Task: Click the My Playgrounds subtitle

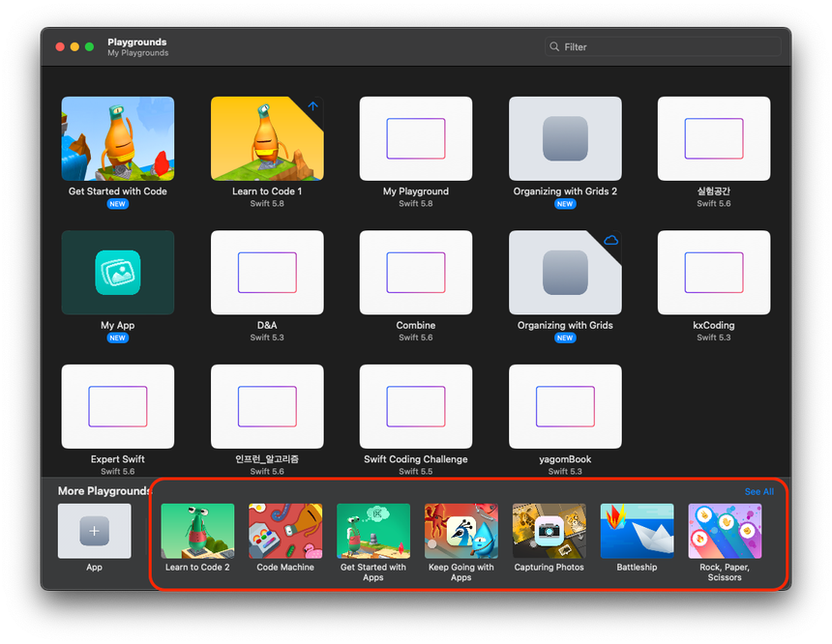Action: point(138,53)
